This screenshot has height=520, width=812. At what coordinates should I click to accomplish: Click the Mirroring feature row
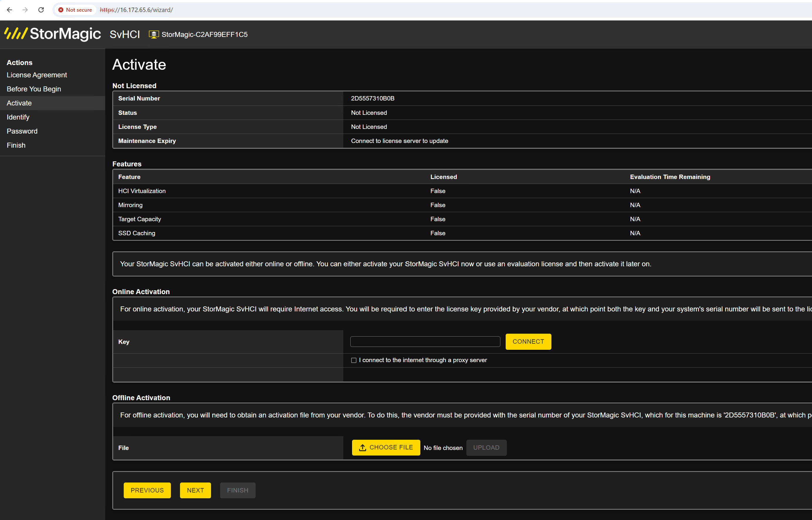pos(462,205)
